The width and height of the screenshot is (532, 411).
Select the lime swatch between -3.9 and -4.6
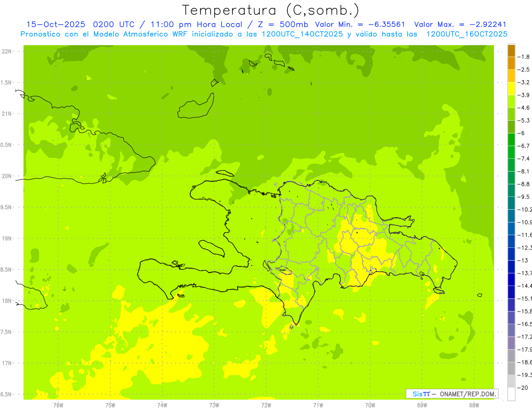point(511,102)
